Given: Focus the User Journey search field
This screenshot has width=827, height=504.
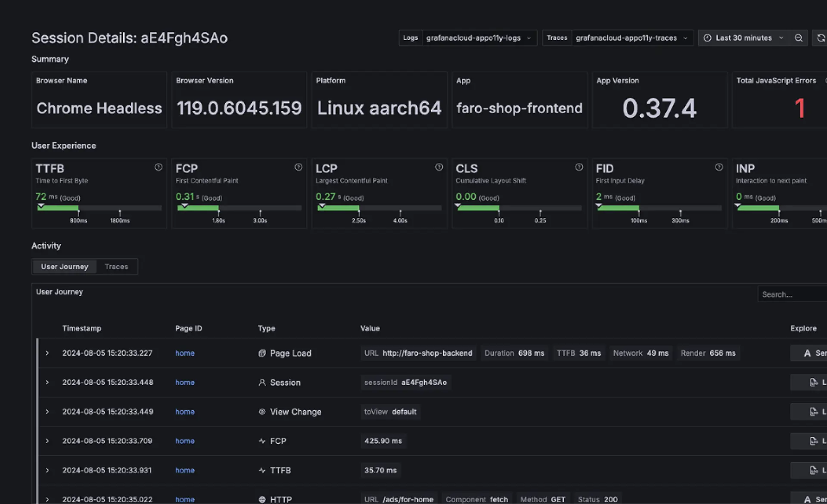Looking at the screenshot, I should (x=793, y=295).
